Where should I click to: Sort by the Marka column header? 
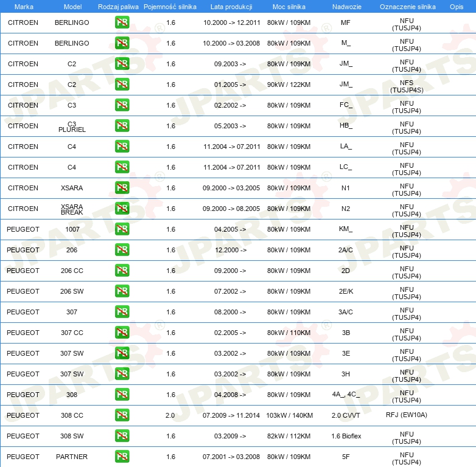24,7
